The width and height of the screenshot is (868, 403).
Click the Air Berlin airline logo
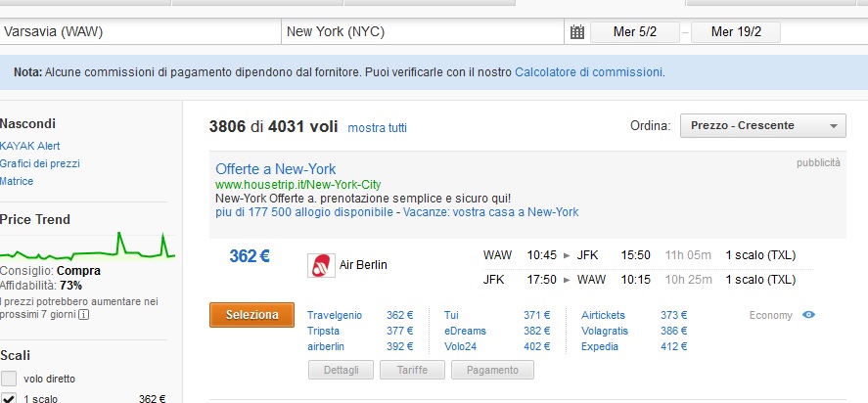[x=321, y=265]
